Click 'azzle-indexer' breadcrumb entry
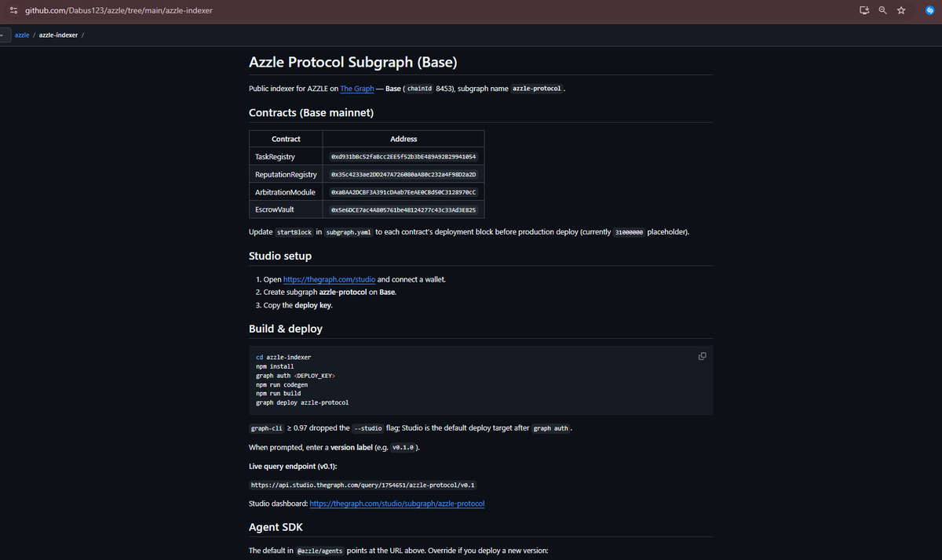 (x=58, y=35)
